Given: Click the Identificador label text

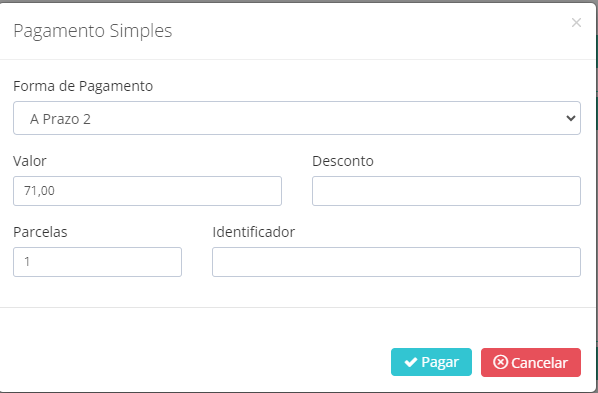Looking at the screenshot, I should 254,232.
